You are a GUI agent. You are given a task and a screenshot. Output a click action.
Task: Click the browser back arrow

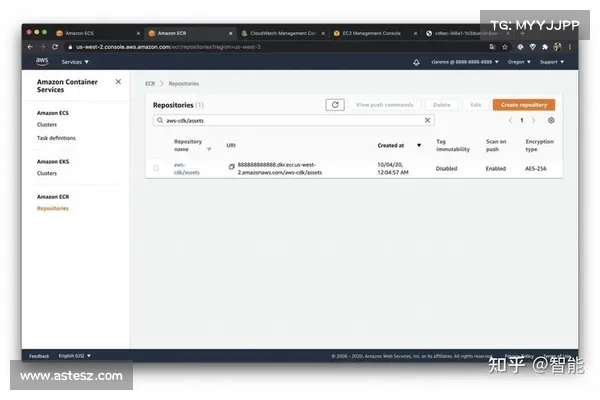[30, 47]
